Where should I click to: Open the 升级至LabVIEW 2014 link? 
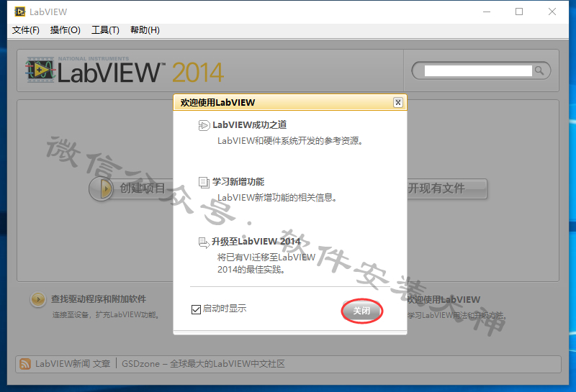click(x=256, y=242)
